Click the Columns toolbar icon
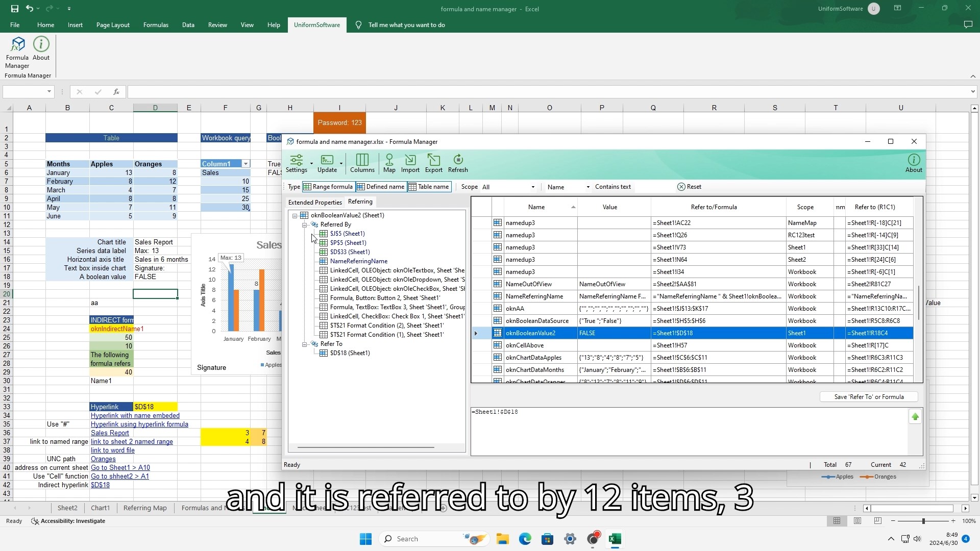The height and width of the screenshot is (551, 980). 362,163
